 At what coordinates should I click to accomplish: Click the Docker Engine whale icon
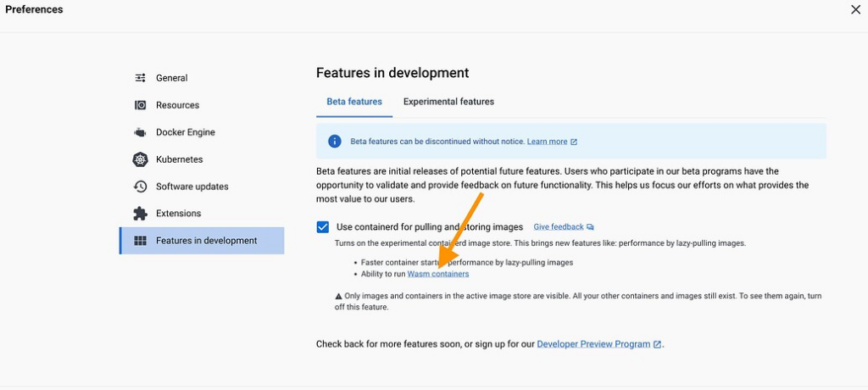(x=140, y=132)
